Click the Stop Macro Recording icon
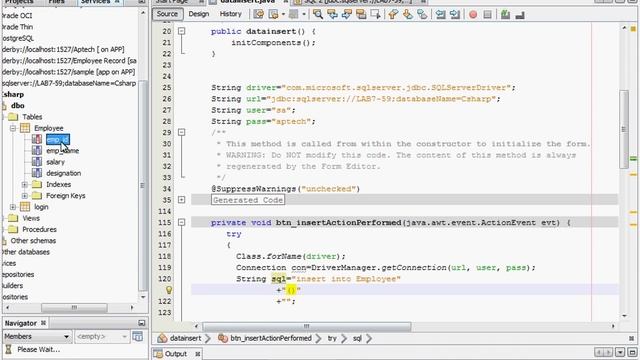The image size is (640, 360). tap(487, 15)
